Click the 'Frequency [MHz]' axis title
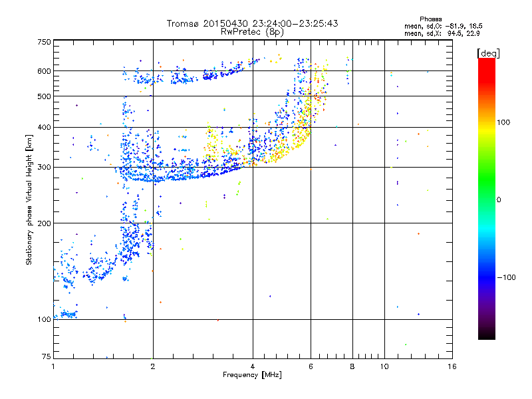The image size is (532, 399). pos(252,375)
